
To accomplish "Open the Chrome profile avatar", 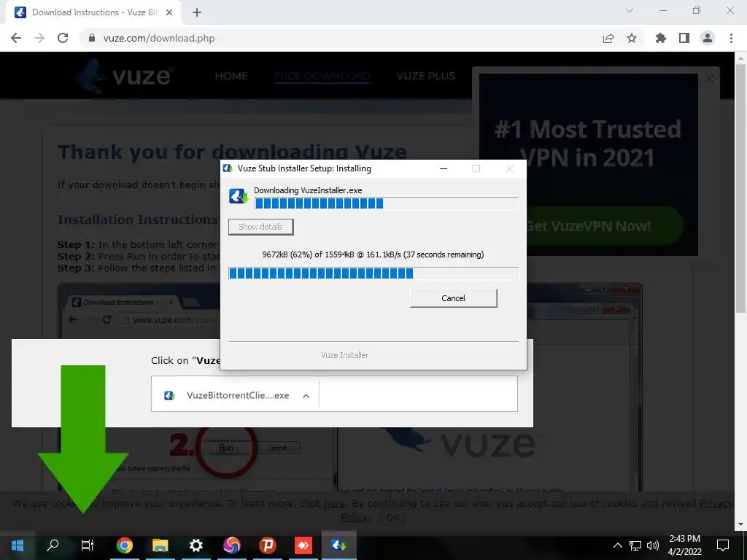I will (x=708, y=38).
